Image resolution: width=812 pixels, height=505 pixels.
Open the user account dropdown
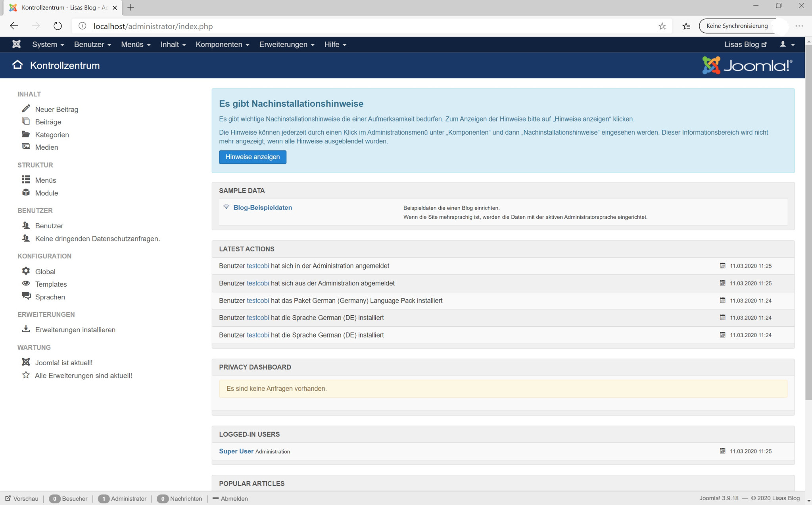pyautogui.click(x=787, y=44)
